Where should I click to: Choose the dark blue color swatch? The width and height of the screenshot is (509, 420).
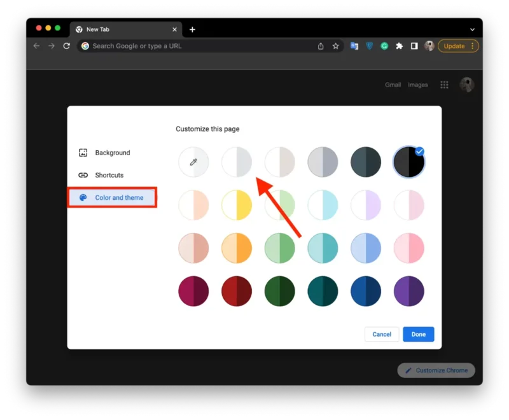pos(366,291)
